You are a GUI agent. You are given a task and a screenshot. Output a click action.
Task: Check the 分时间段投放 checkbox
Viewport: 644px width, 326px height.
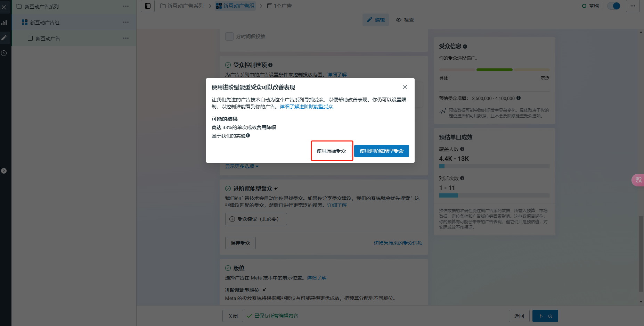[x=229, y=36]
